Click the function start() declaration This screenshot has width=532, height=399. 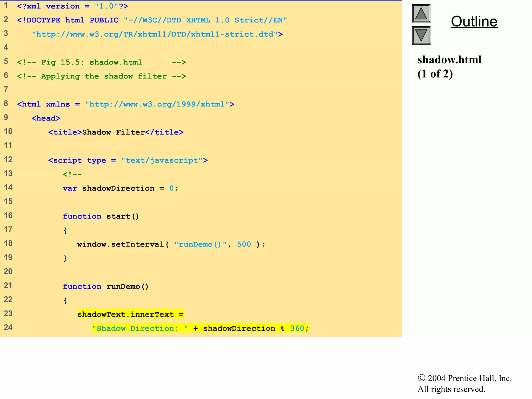[101, 217]
